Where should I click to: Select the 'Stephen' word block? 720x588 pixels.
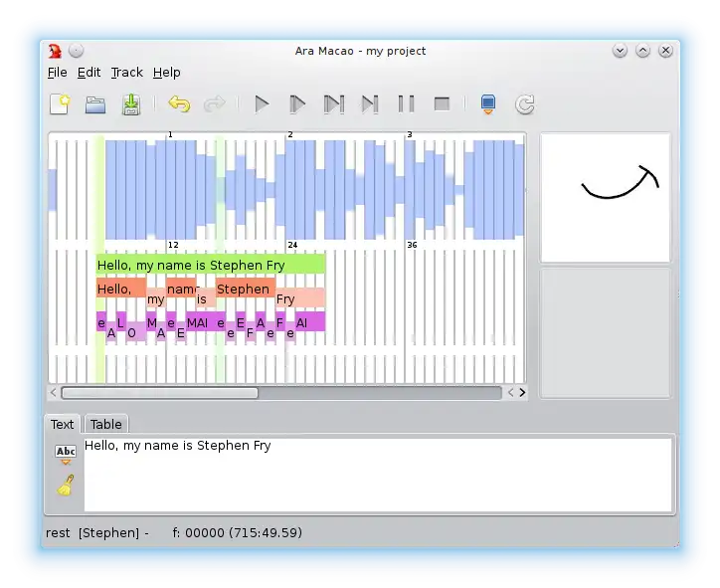(x=246, y=288)
